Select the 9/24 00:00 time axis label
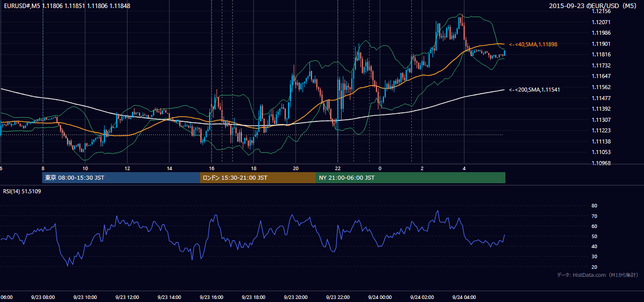 [380, 297]
